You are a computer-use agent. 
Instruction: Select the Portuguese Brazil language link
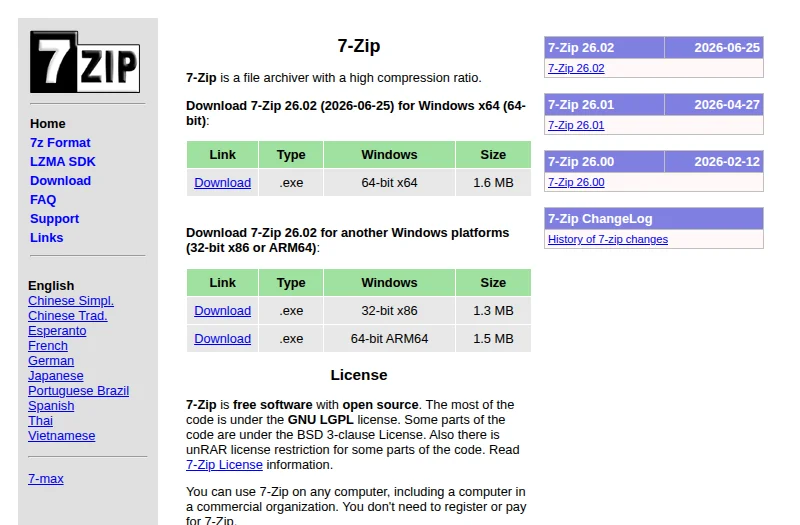[79, 391]
